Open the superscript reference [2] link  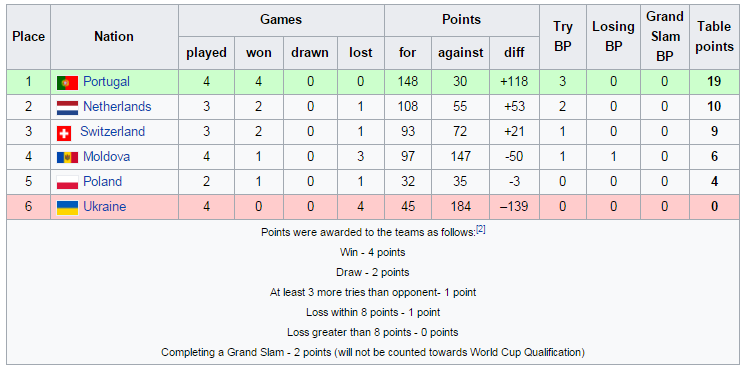(x=481, y=229)
